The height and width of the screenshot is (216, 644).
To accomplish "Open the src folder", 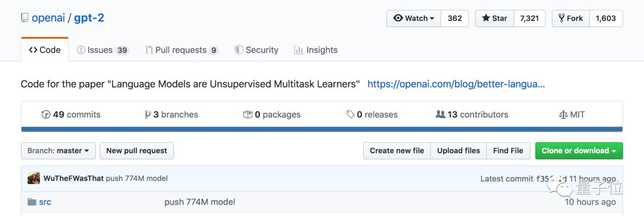I will [45, 202].
